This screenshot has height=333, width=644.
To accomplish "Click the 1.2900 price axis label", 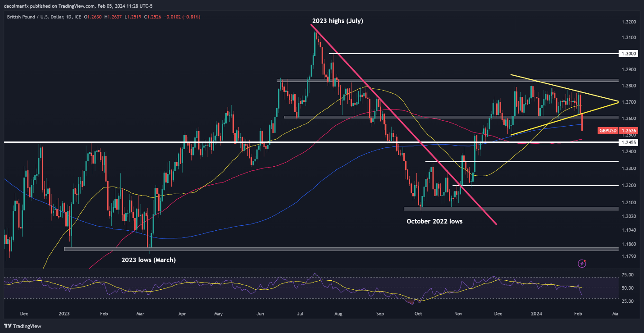I will pos(630,70).
